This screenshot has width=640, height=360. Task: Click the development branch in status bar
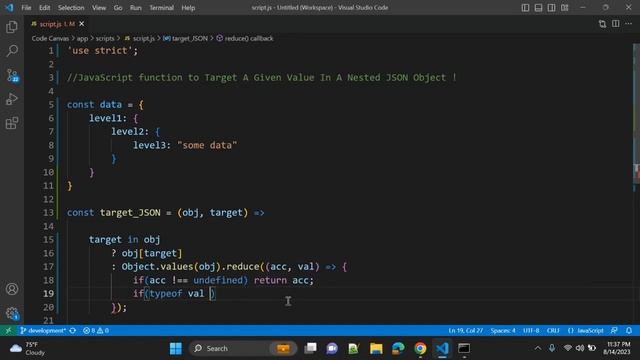click(43, 331)
